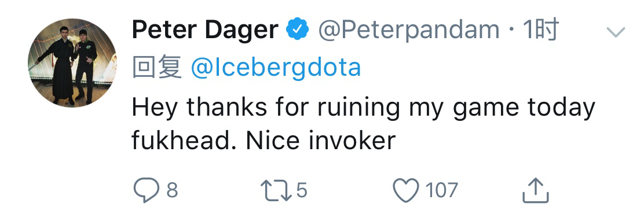Click the blue verified badge
This screenshot has width=644, height=218.
click(298, 29)
